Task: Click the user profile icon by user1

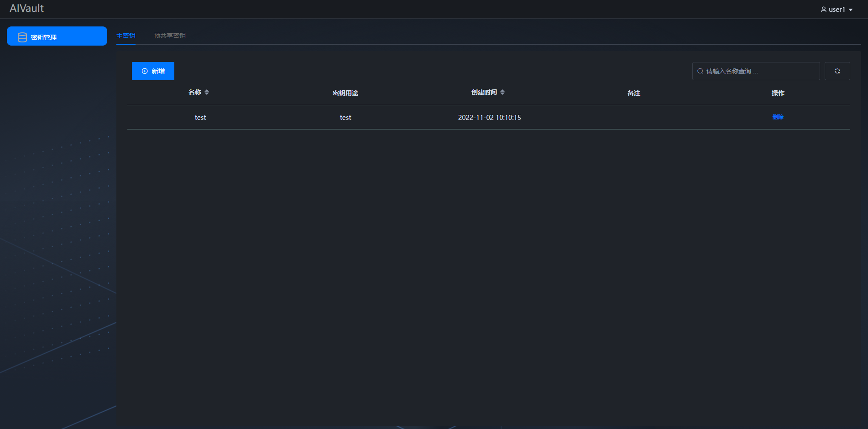Action: [x=824, y=10]
